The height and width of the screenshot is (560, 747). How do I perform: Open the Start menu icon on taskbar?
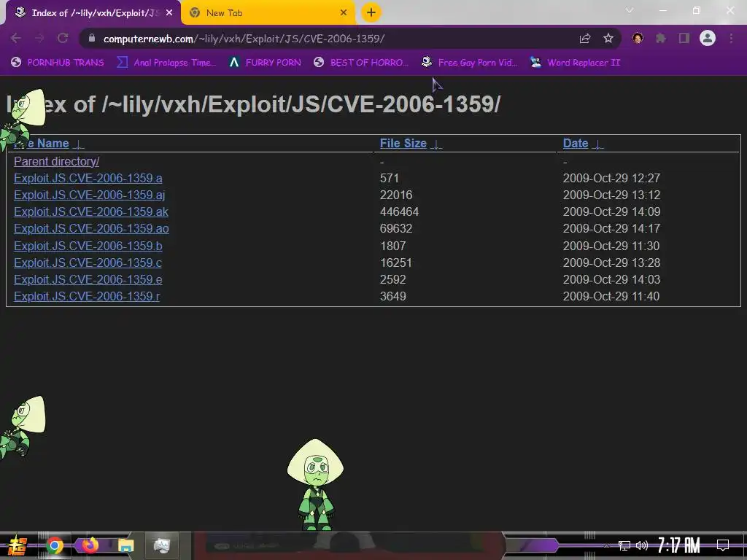[x=17, y=545]
